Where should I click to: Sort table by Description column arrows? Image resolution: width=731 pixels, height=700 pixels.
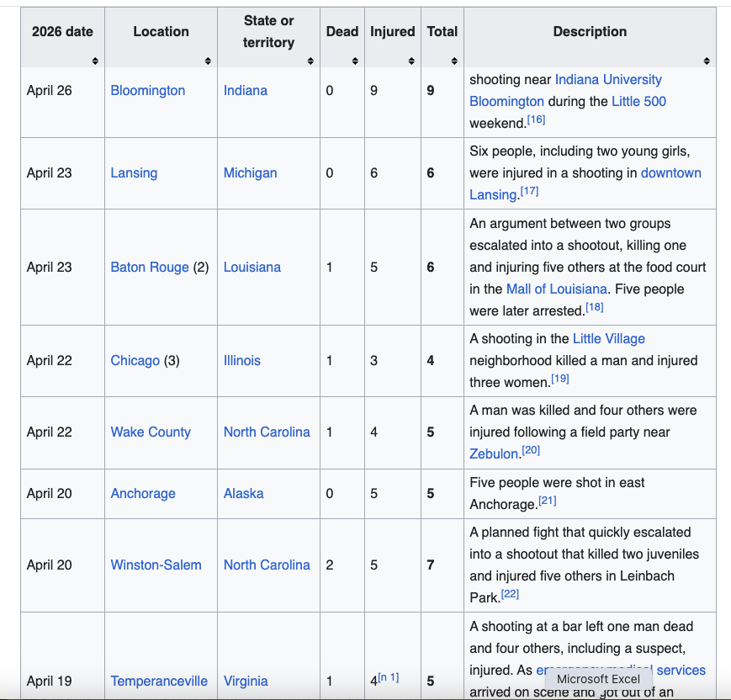point(707,61)
